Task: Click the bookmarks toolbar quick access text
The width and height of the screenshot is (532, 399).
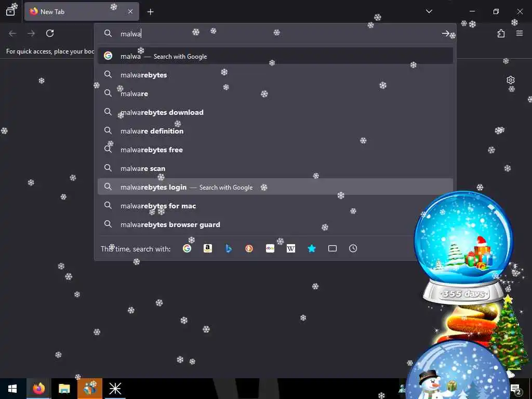Action: coord(50,51)
